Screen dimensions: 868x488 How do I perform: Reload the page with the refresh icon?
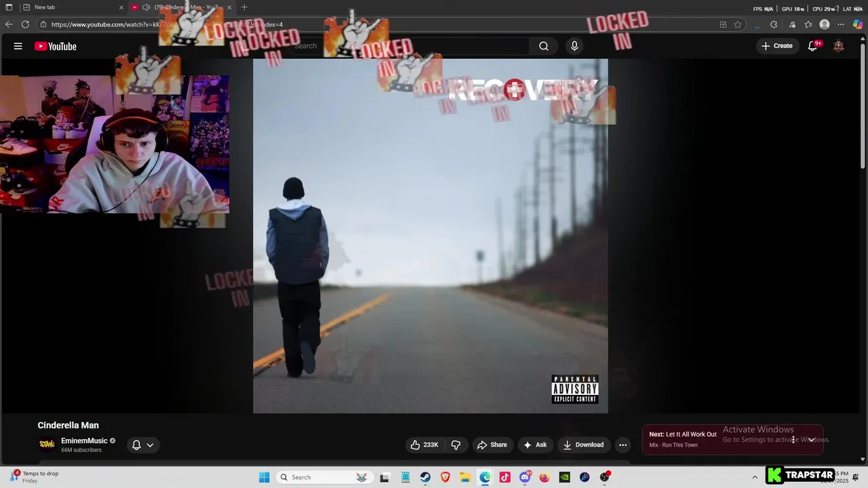click(x=25, y=24)
